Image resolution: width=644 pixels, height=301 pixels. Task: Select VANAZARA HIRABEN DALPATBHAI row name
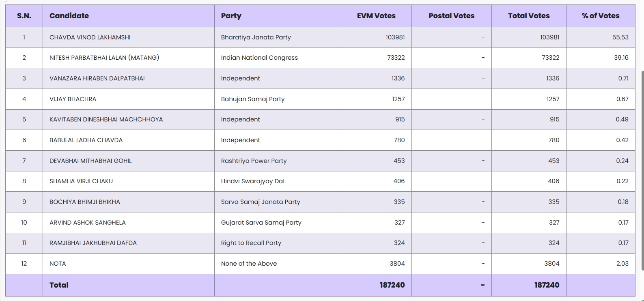[97, 78]
